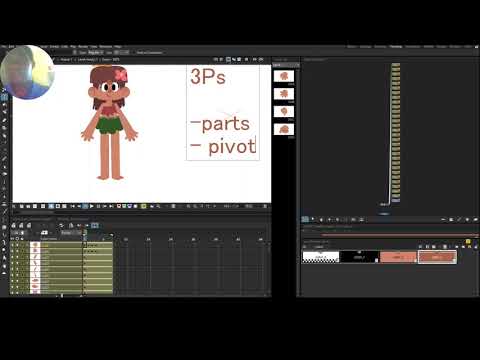Open the Help menu
Image resolution: width=480 pixels, height=360 pixels.
(118, 47)
